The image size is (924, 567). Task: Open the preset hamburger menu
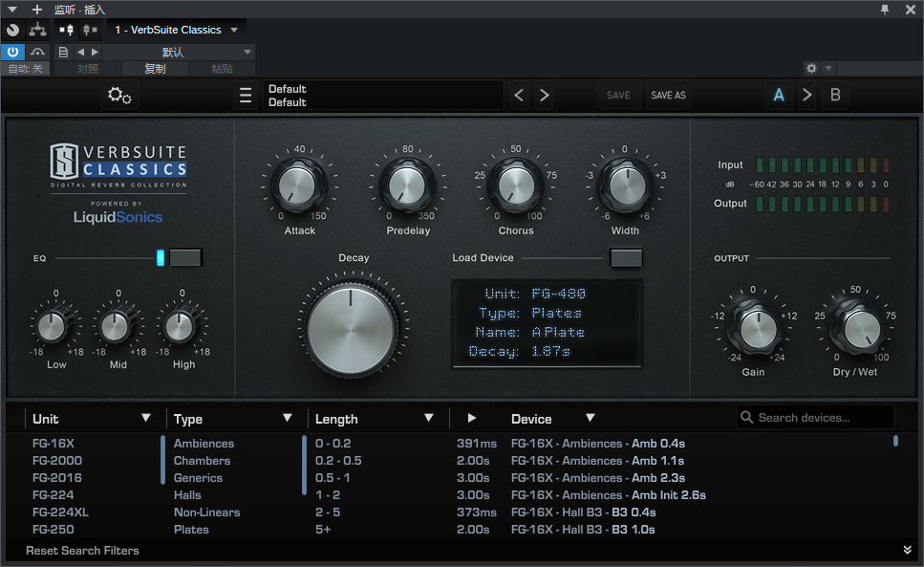click(246, 95)
